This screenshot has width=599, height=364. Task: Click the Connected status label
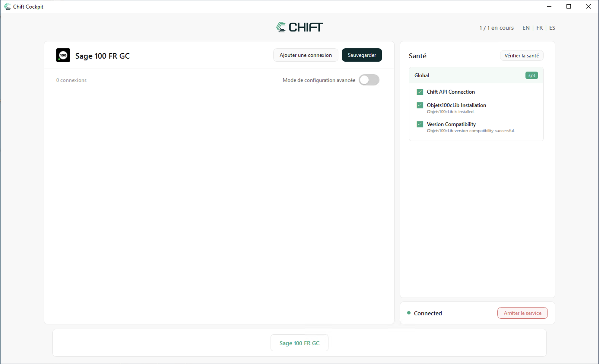pyautogui.click(x=428, y=313)
